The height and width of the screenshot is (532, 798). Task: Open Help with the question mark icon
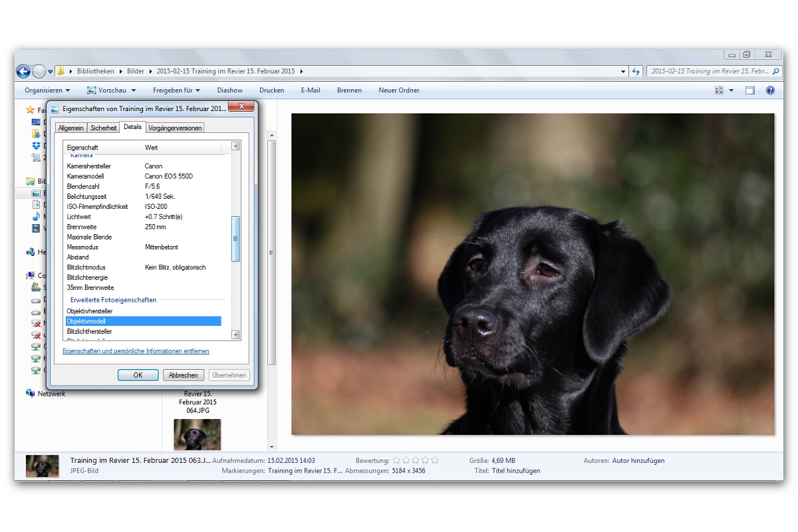pos(770,90)
